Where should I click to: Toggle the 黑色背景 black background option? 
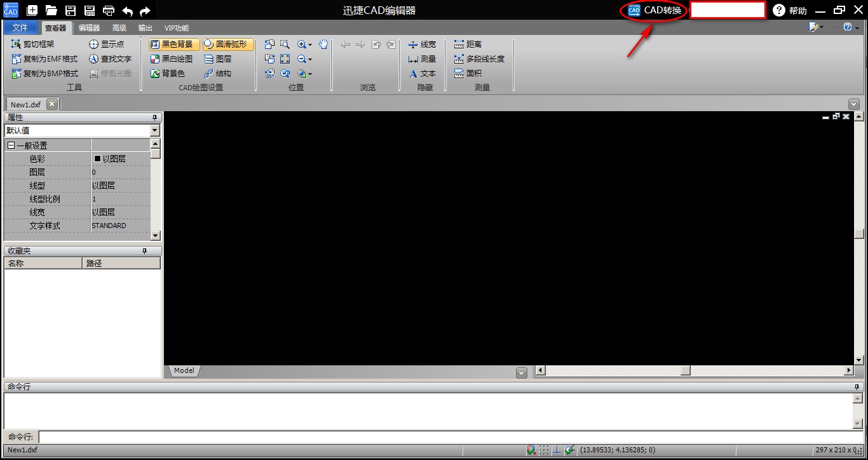point(175,44)
